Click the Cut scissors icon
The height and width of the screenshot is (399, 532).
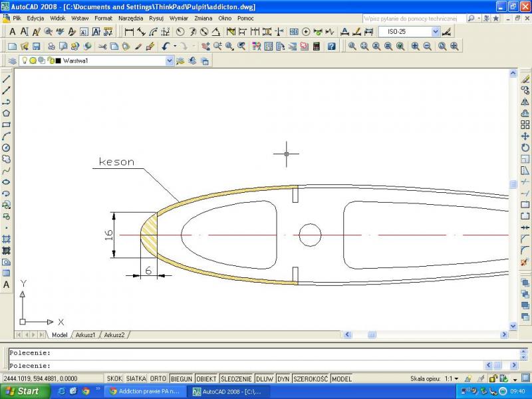click(x=102, y=47)
